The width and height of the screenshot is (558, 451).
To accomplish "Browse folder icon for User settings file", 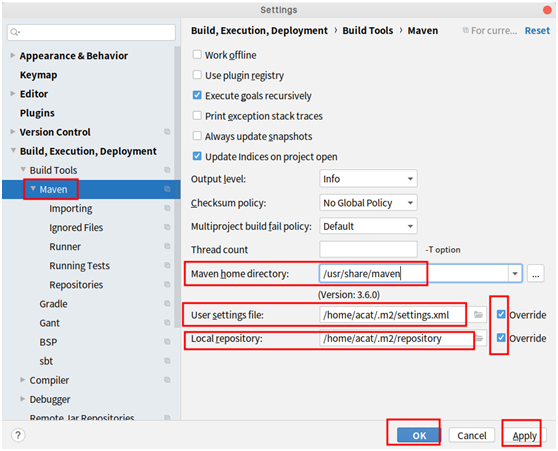I will (x=478, y=315).
